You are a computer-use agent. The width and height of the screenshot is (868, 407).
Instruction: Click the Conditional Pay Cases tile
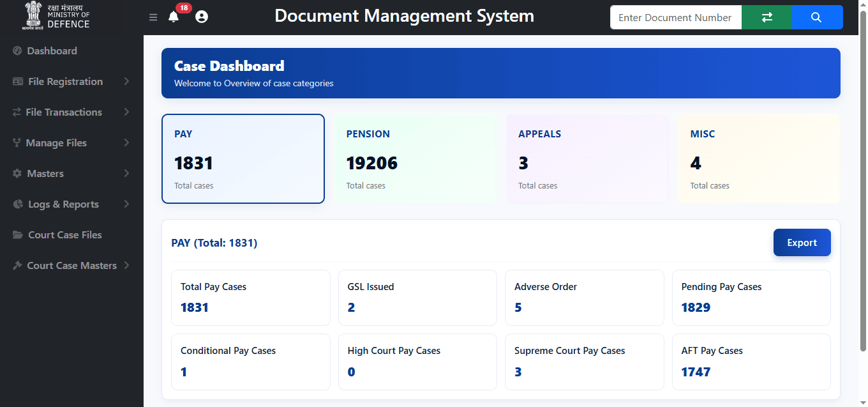(251, 362)
